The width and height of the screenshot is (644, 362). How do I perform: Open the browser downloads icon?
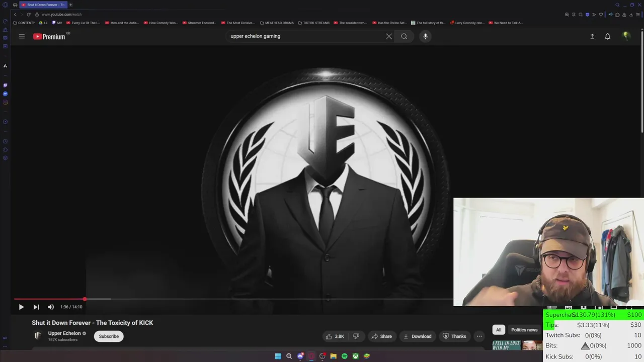(631, 15)
